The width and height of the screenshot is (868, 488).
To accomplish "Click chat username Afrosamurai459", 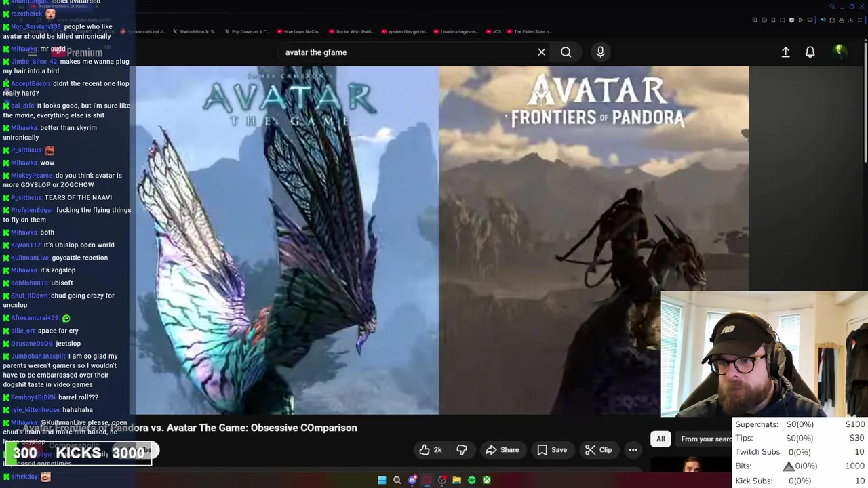I will pyautogui.click(x=35, y=318).
